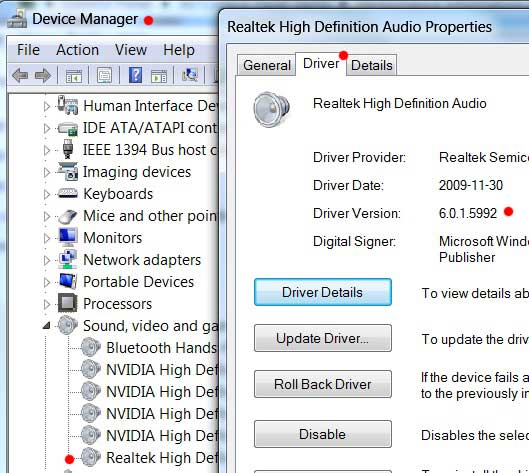Click the Human Interface Devices icon
The image size is (529, 473).
click(67, 105)
